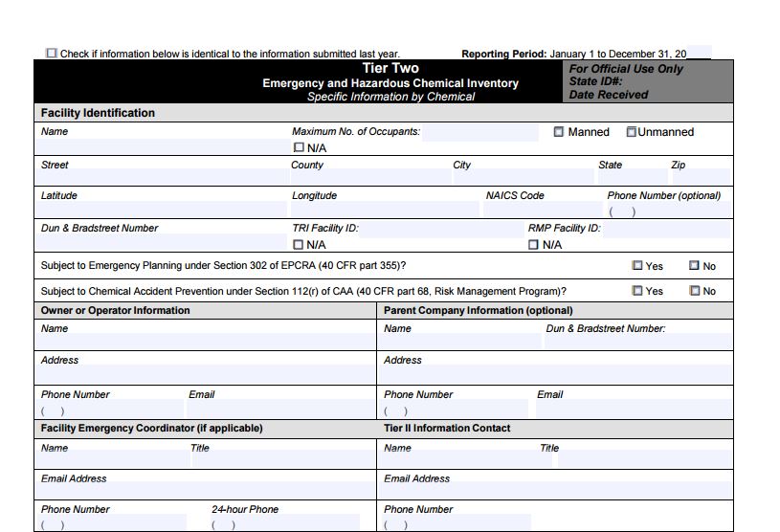Click the Emergency Coordinator Name field
780x532 pixels.
[112, 459]
